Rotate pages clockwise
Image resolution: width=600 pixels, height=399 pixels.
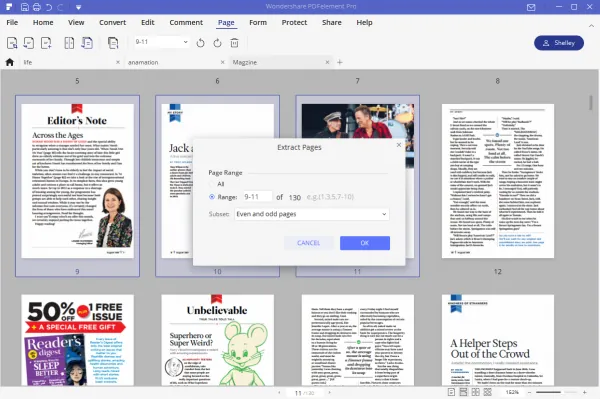pyautogui.click(x=217, y=43)
